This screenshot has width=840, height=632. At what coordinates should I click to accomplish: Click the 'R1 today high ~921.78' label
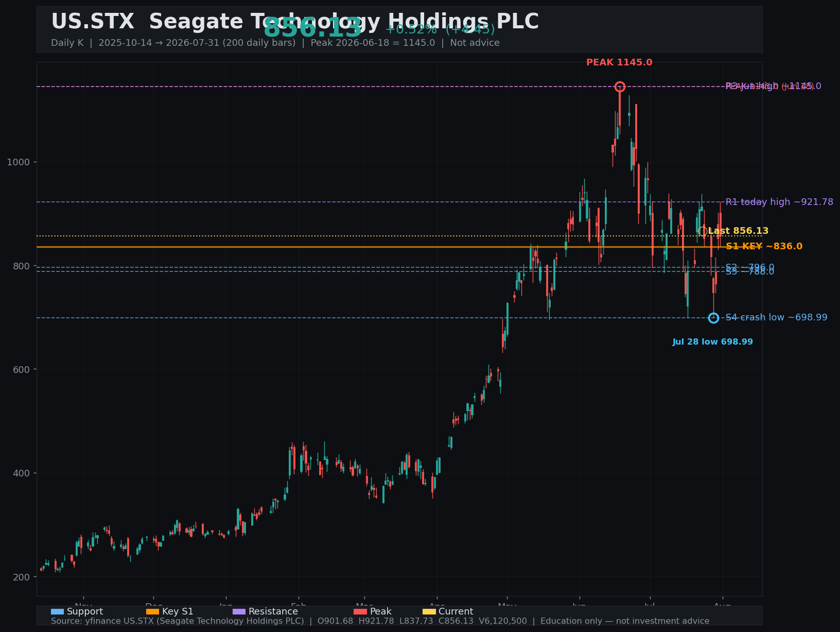tap(779, 202)
